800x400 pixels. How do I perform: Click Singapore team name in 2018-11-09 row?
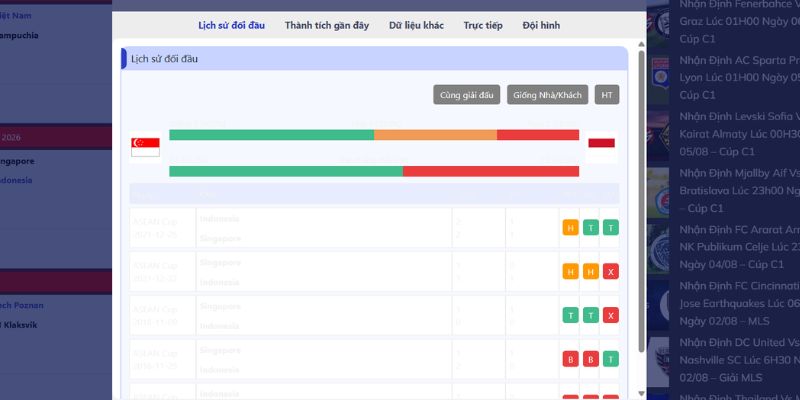pyautogui.click(x=220, y=307)
